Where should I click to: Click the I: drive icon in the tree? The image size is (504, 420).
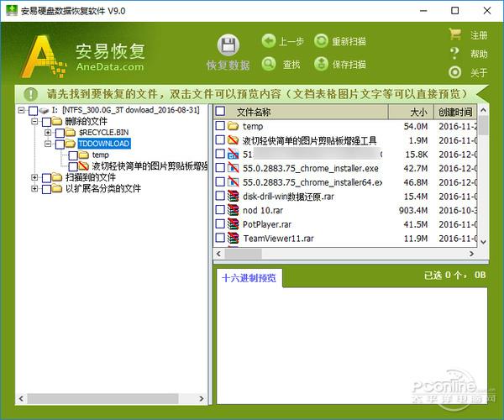[44, 111]
